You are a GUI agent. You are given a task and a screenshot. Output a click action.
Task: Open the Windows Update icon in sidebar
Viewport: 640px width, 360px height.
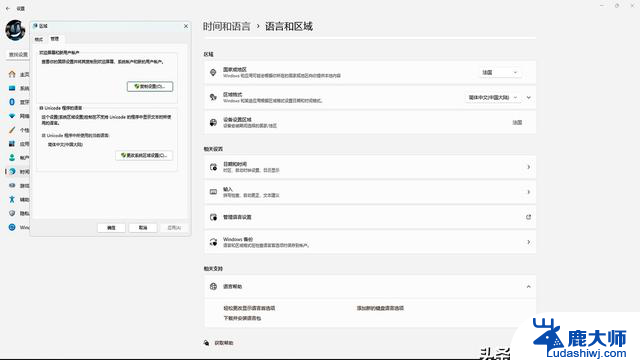click(12, 227)
